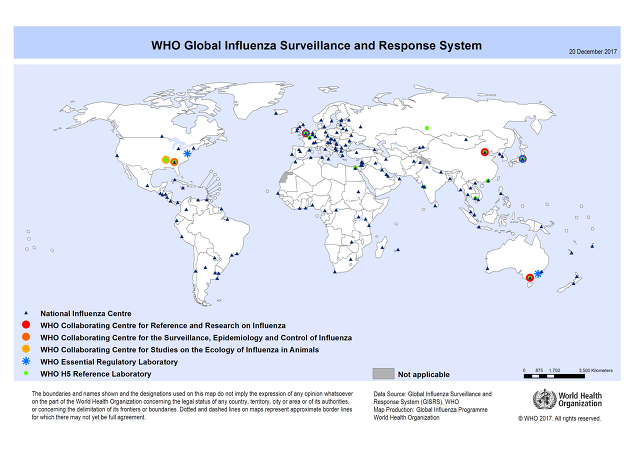Click the green H5 laboratory marker in Egypt
Screen dimensions: 640x451
(356, 168)
